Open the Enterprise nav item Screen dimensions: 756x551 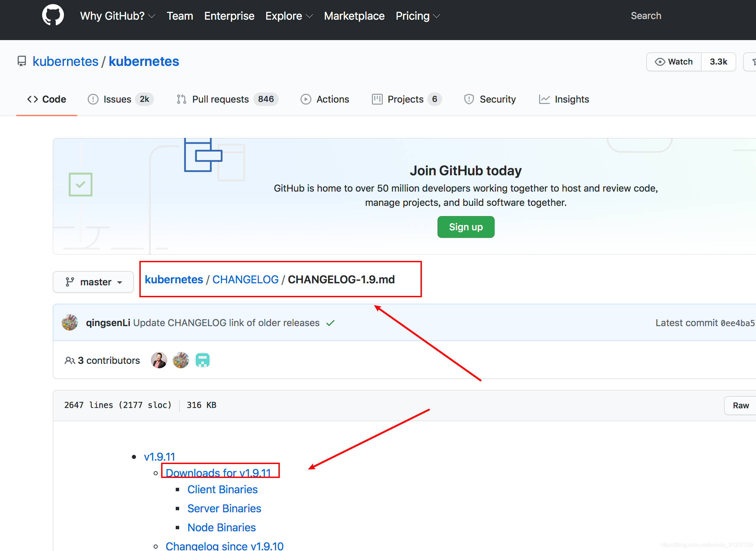tap(229, 16)
